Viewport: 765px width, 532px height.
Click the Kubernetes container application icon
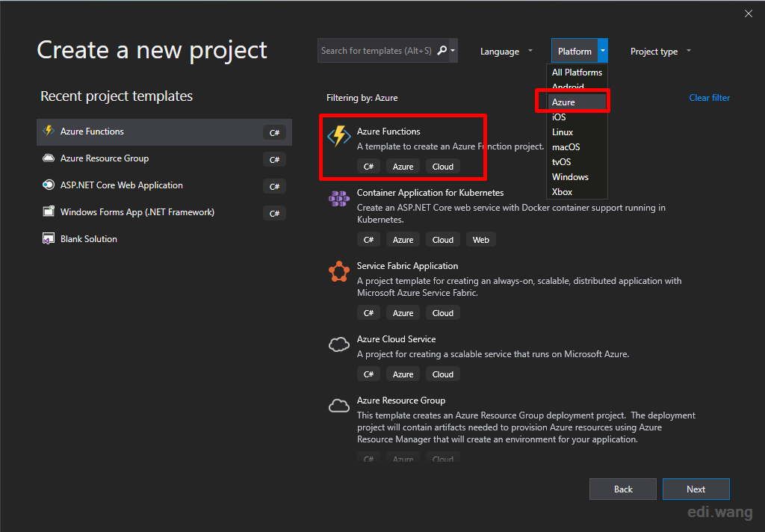pos(339,198)
